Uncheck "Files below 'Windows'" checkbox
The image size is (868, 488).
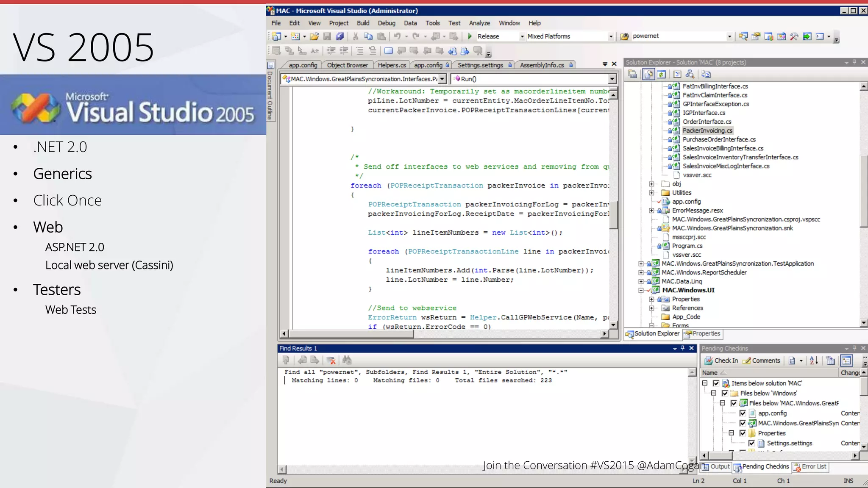coord(725,393)
